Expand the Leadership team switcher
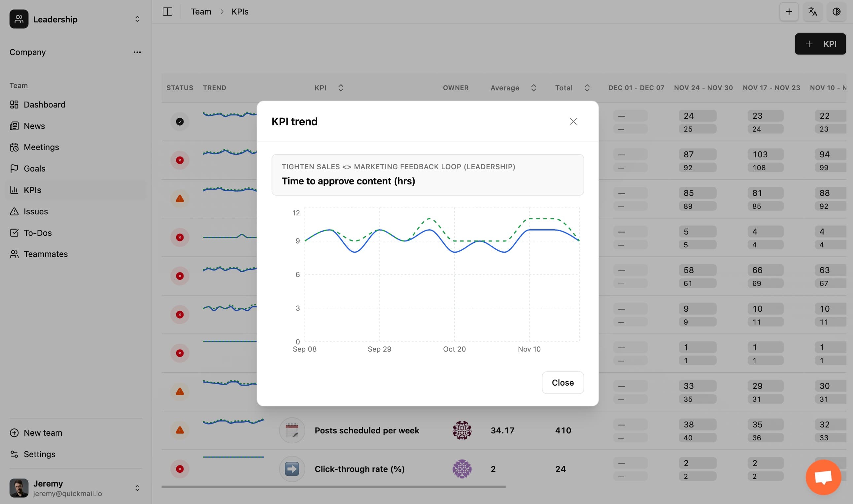 point(137,19)
